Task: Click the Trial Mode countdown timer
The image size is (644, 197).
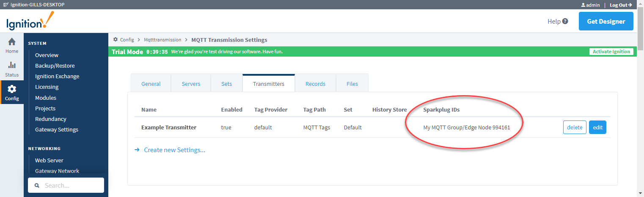Action: click(x=157, y=52)
